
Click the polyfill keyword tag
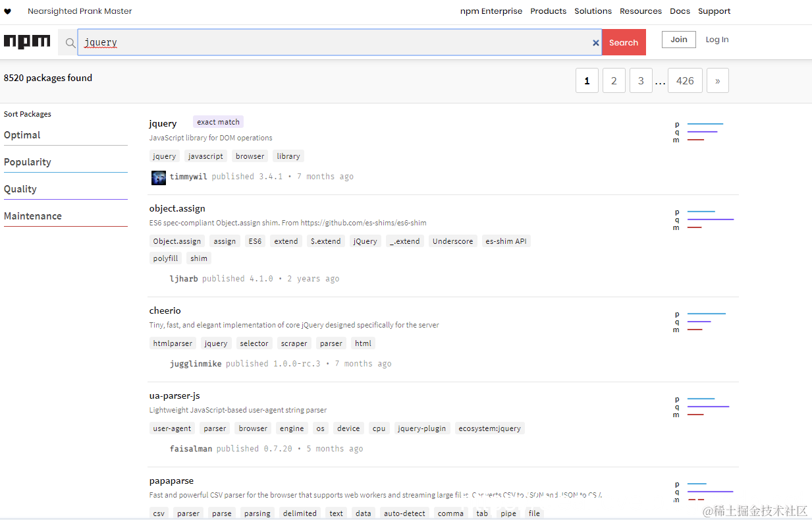click(166, 258)
